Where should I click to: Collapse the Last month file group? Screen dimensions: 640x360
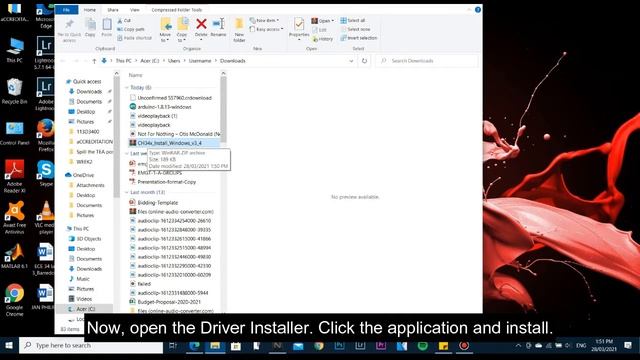(127, 192)
